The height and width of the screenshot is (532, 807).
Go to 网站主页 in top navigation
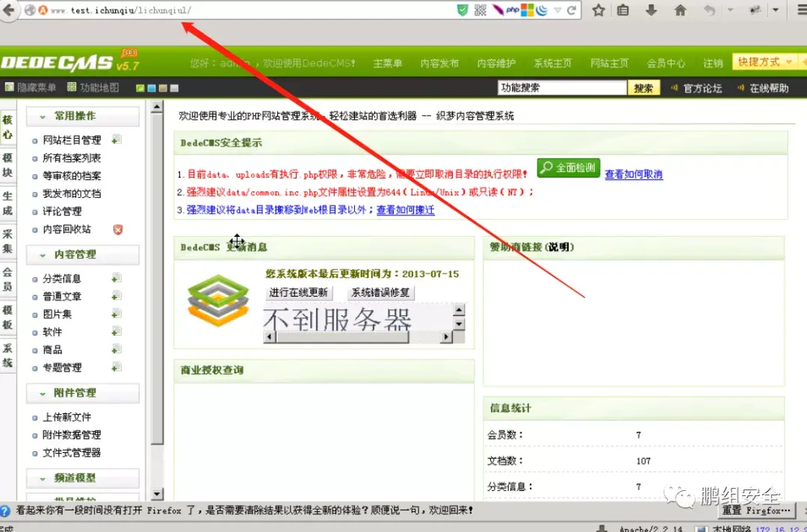pos(610,64)
